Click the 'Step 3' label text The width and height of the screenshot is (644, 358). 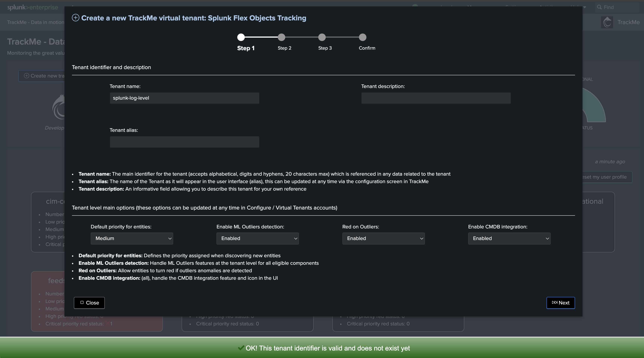click(325, 48)
